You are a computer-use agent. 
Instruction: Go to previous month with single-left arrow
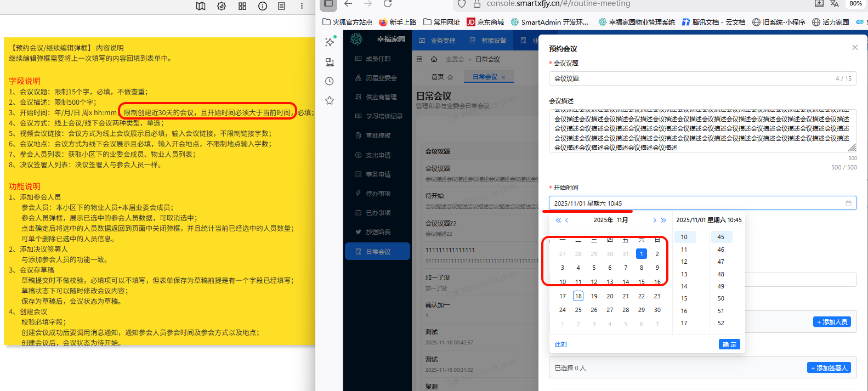point(567,220)
